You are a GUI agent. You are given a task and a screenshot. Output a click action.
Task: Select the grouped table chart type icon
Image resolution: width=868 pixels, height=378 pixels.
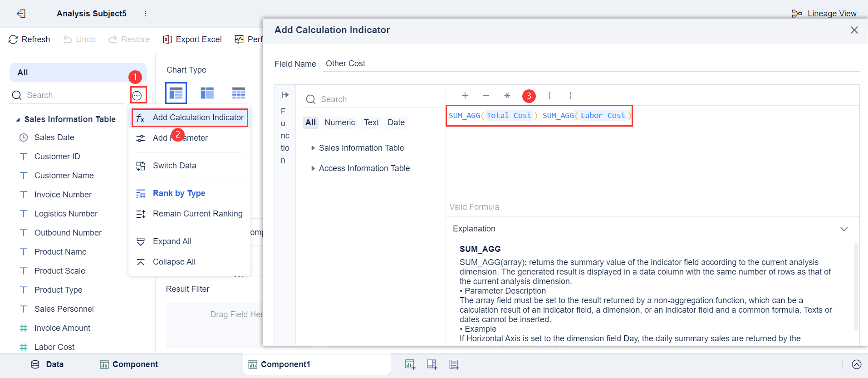(x=176, y=93)
